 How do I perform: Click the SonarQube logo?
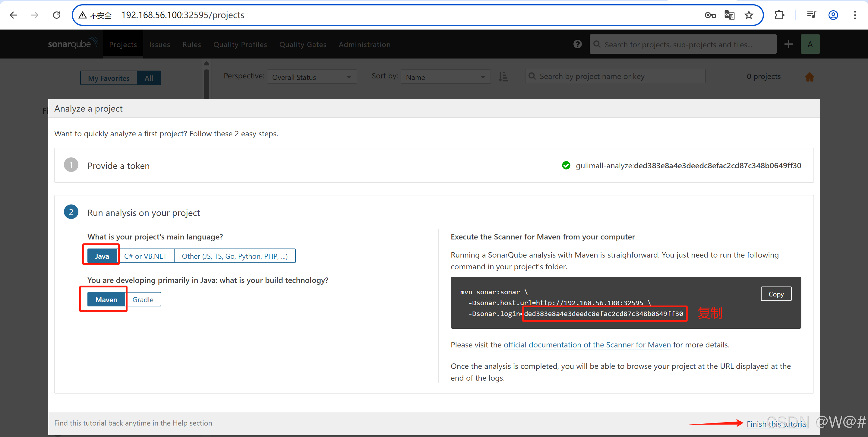[x=73, y=44]
